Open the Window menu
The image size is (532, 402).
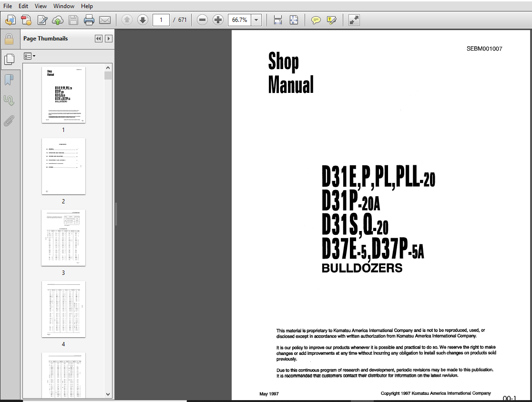click(64, 6)
